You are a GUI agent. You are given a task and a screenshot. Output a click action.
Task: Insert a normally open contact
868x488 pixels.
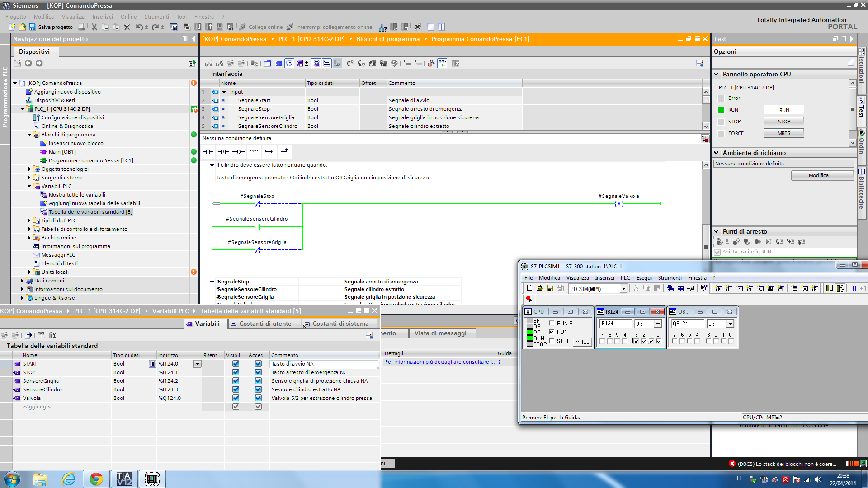208,152
